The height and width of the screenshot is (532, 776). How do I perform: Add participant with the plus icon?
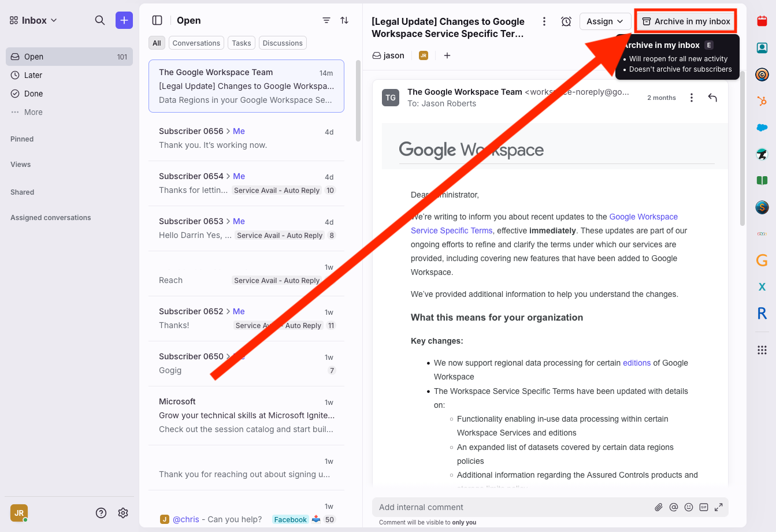(x=447, y=55)
